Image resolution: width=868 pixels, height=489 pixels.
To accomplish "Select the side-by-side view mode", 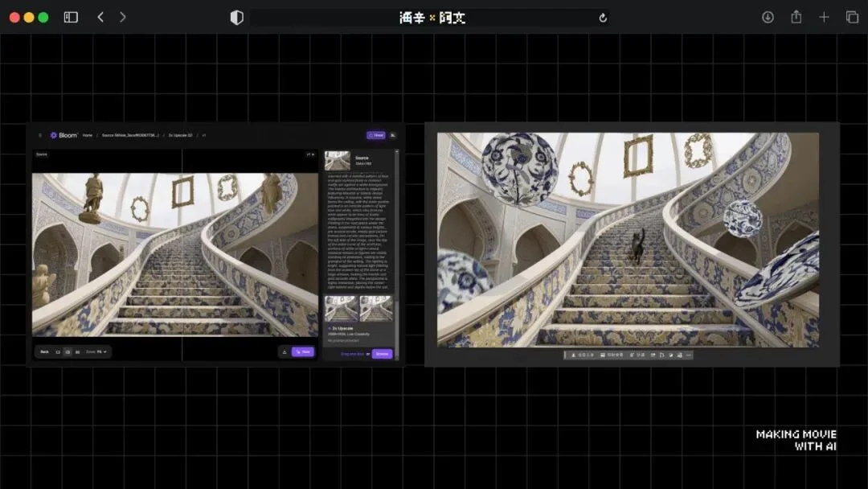I will click(x=77, y=351).
